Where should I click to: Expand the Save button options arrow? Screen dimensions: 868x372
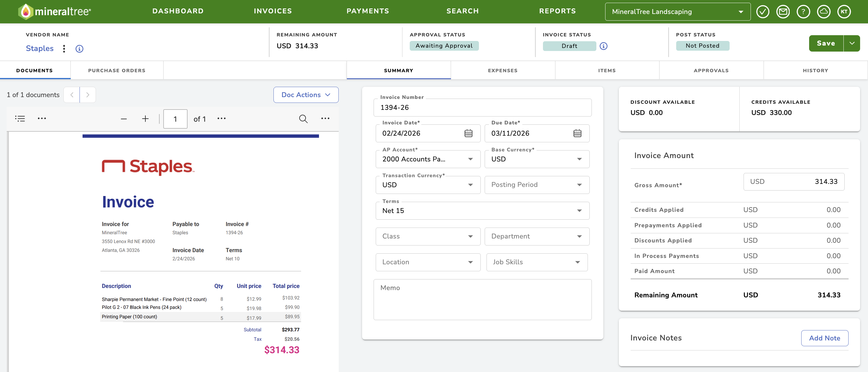pos(852,43)
